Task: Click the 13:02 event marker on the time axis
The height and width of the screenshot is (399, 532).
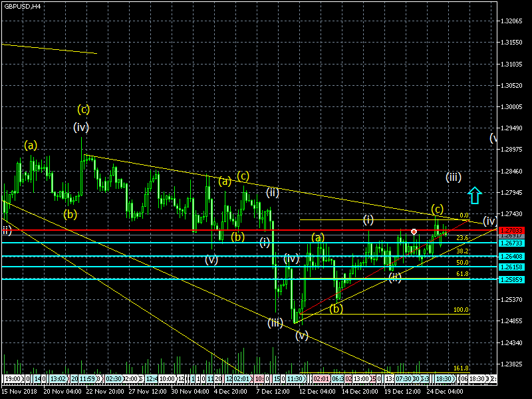Action: click(58, 378)
